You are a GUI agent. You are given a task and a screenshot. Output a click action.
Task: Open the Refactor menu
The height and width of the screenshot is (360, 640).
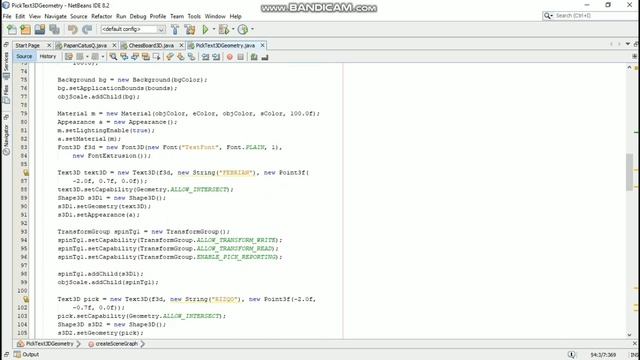click(x=102, y=16)
